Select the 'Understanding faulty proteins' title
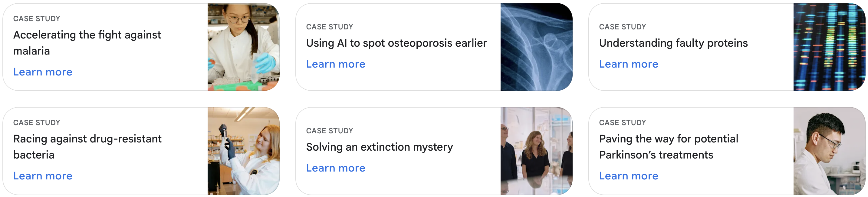This screenshot has height=197, width=868. point(673,43)
